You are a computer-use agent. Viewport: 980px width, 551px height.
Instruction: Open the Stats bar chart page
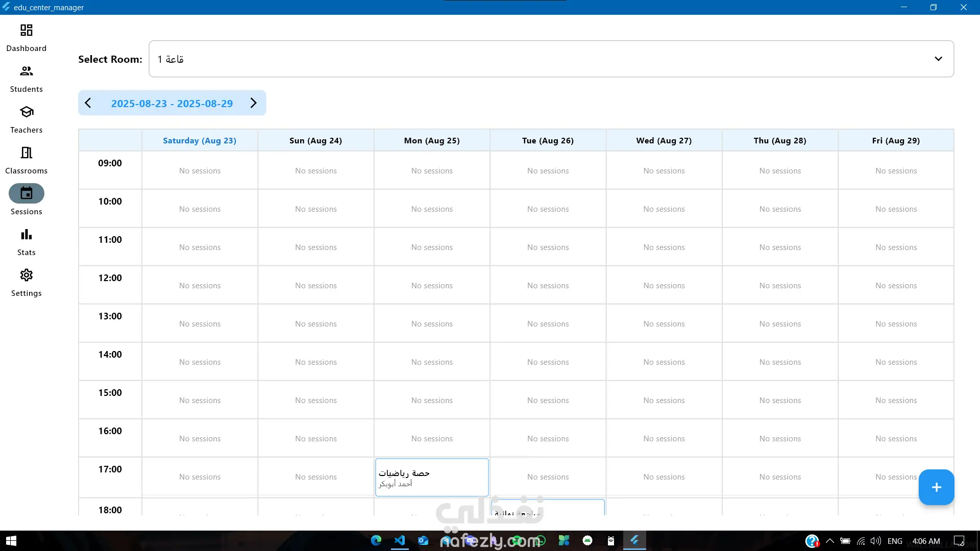coord(26,242)
